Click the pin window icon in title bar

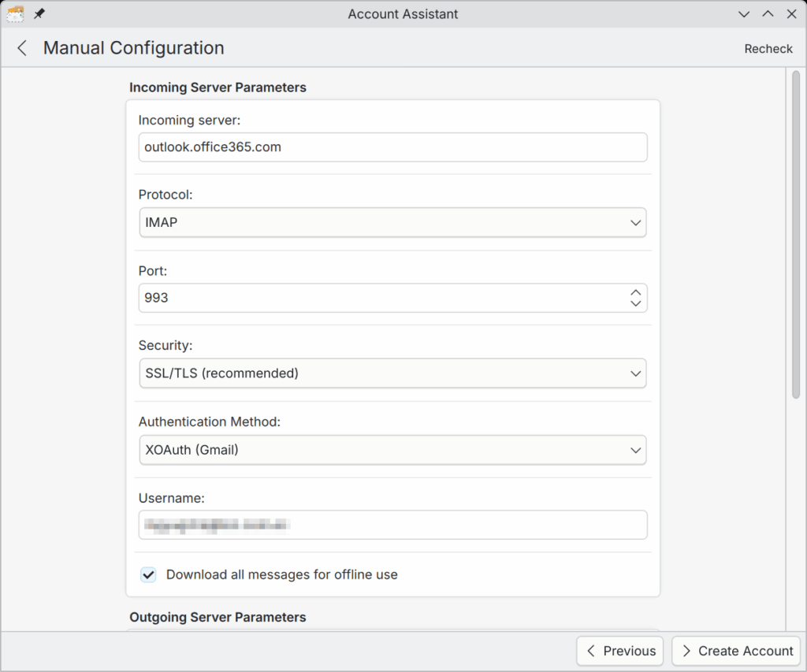(x=39, y=14)
